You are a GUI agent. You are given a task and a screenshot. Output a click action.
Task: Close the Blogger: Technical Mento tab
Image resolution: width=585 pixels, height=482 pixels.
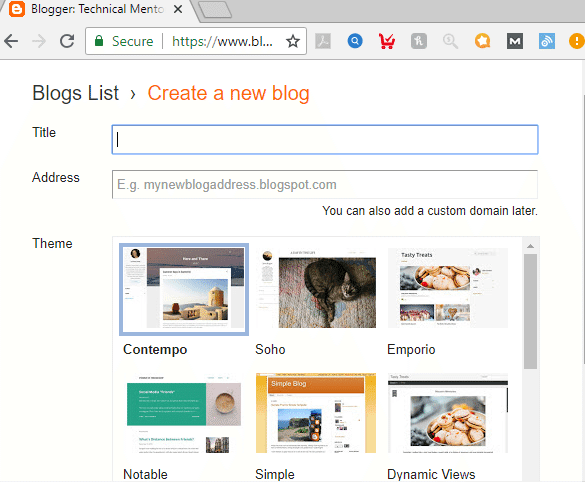click(x=178, y=9)
